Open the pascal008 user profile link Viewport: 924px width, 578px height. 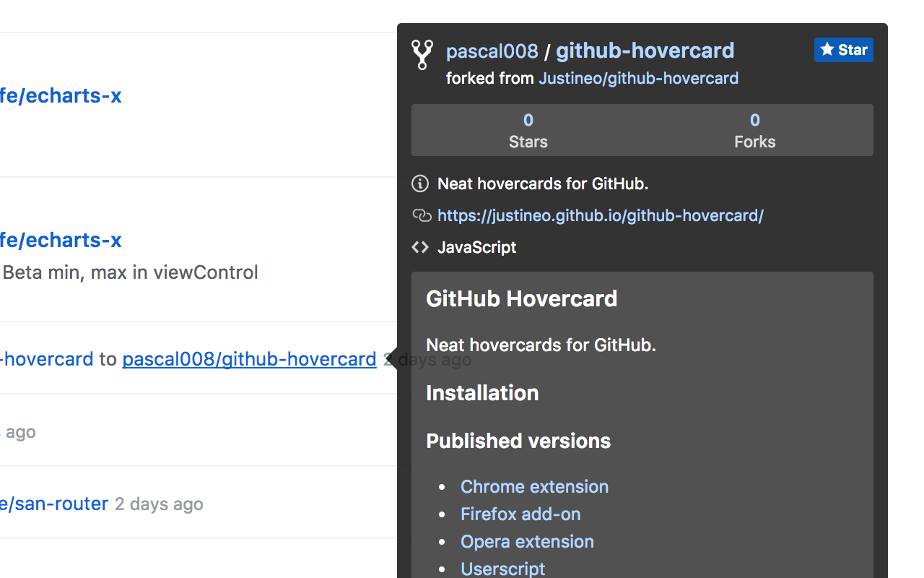pos(492,51)
